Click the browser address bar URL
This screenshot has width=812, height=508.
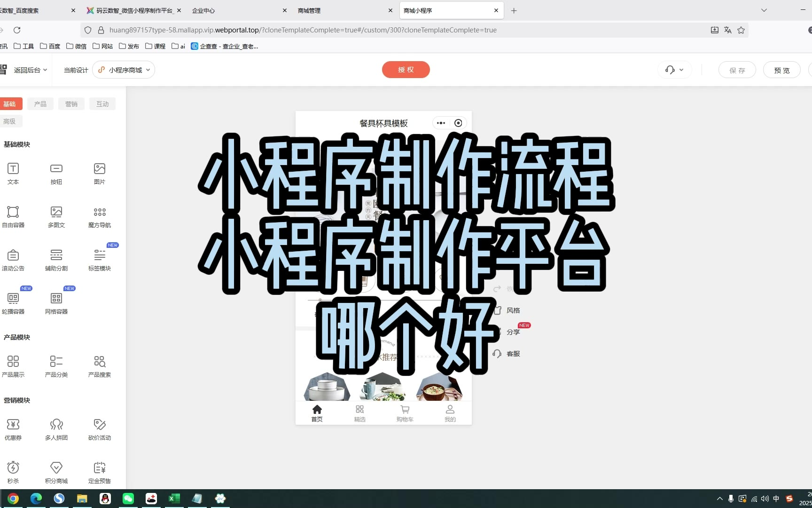point(303,30)
